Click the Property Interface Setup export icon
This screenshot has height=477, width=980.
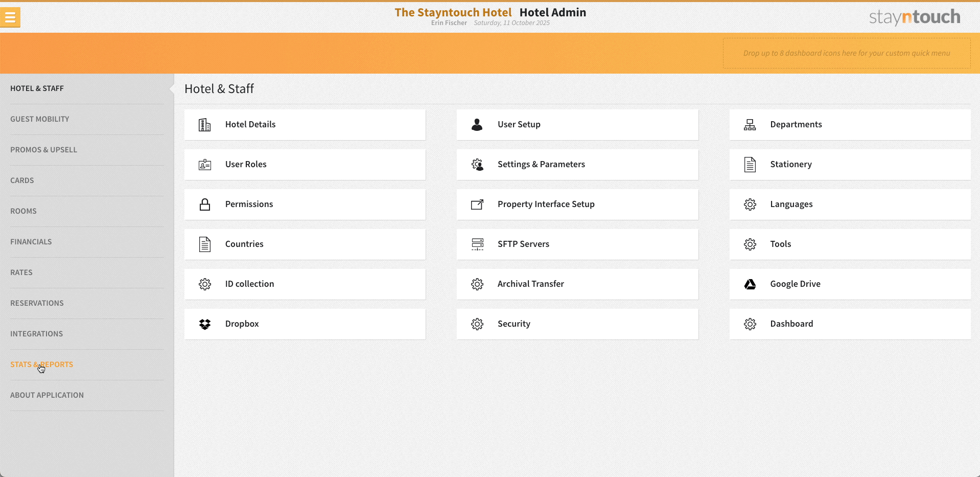coord(477,205)
